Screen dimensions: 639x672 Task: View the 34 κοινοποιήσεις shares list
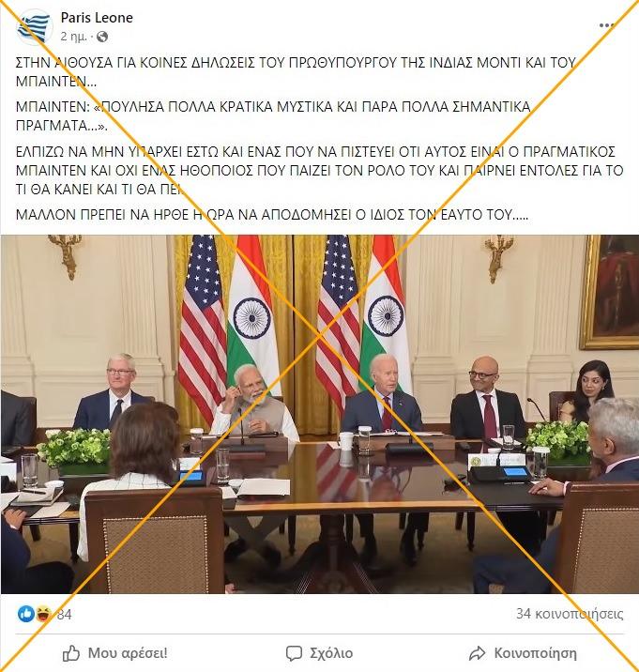point(570,614)
